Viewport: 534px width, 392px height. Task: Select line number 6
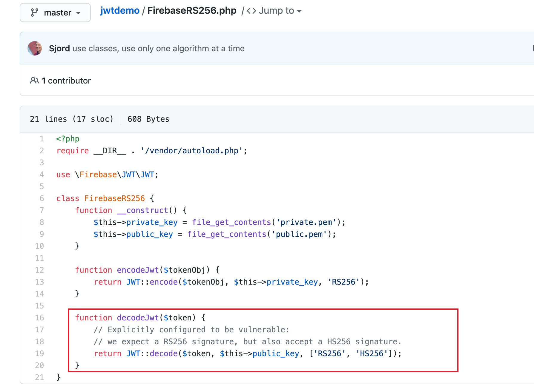[42, 198]
